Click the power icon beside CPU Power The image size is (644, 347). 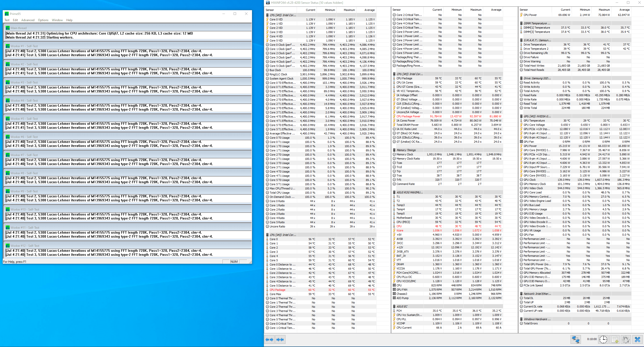(x=521, y=15)
